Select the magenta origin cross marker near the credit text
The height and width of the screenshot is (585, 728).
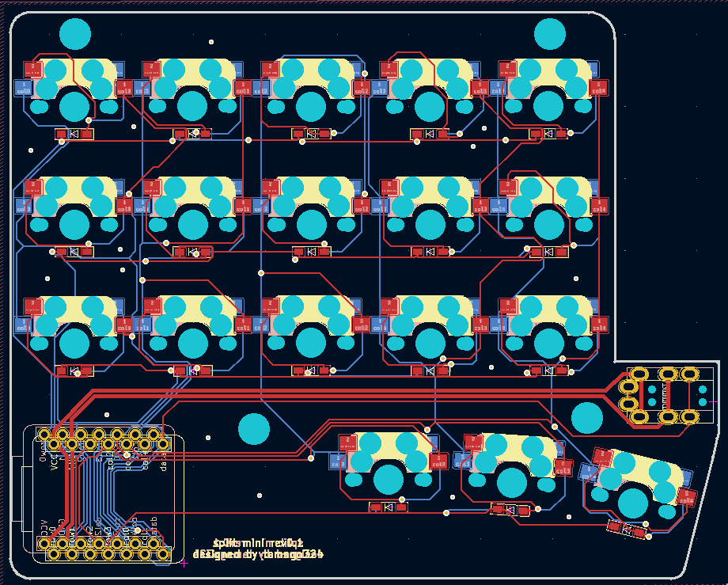click(184, 563)
